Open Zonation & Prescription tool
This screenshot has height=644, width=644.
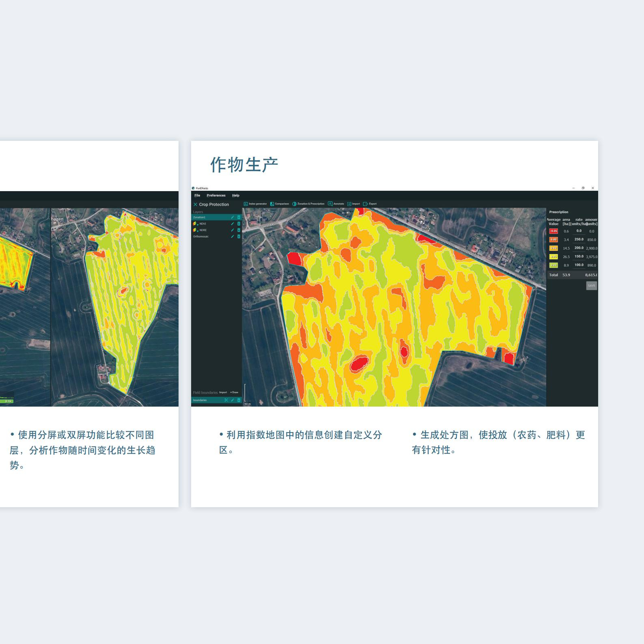coord(308,204)
